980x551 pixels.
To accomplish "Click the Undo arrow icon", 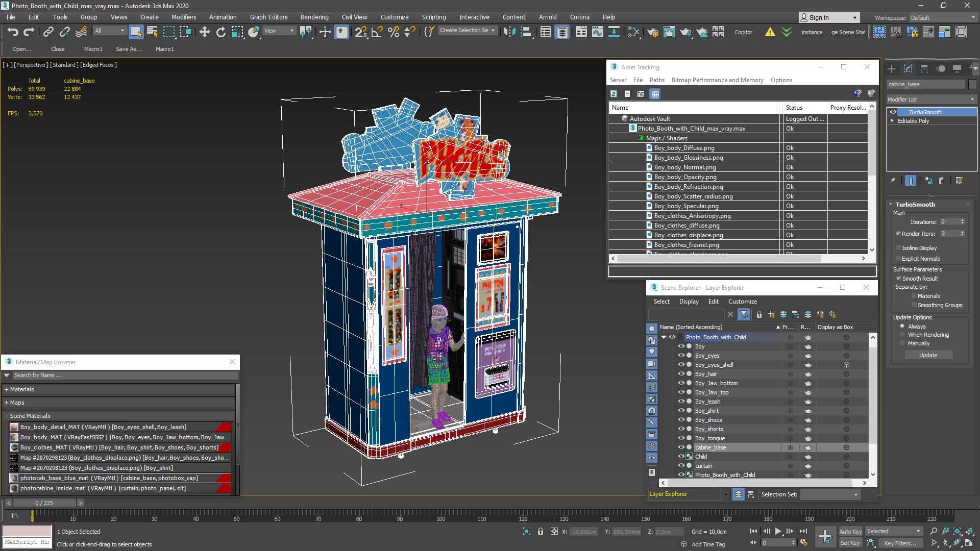I will tap(12, 32).
